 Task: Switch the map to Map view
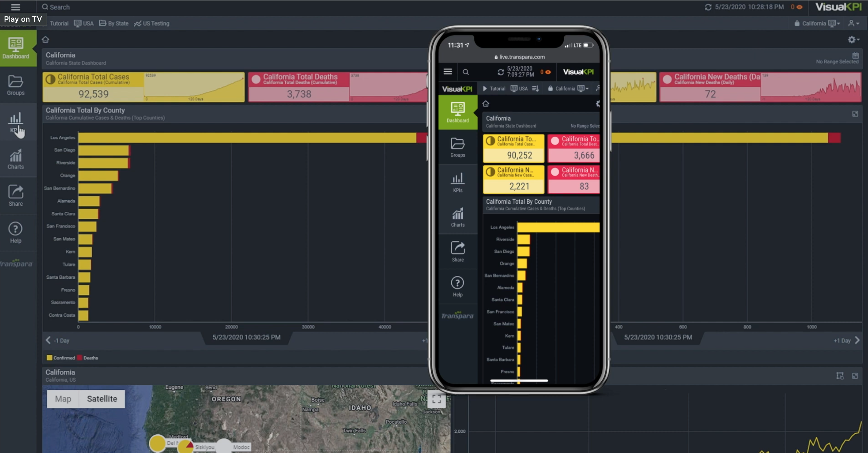coord(63,399)
